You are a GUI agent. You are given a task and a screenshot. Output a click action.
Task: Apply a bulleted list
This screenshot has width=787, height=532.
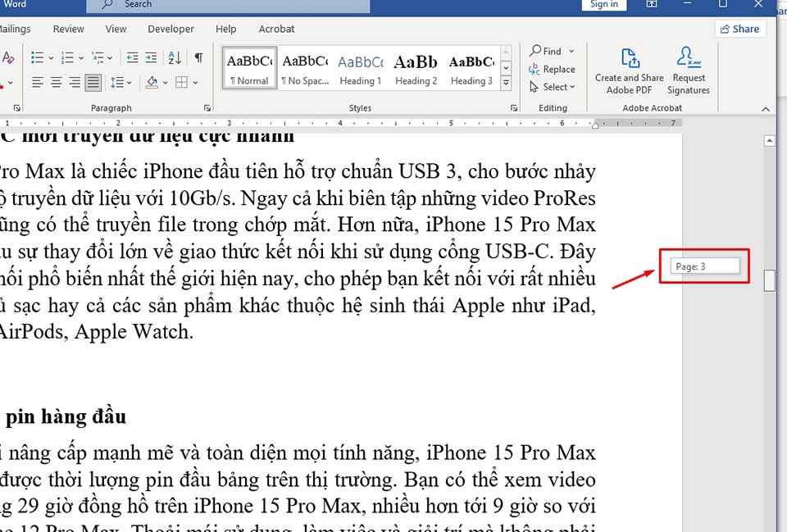click(37, 57)
